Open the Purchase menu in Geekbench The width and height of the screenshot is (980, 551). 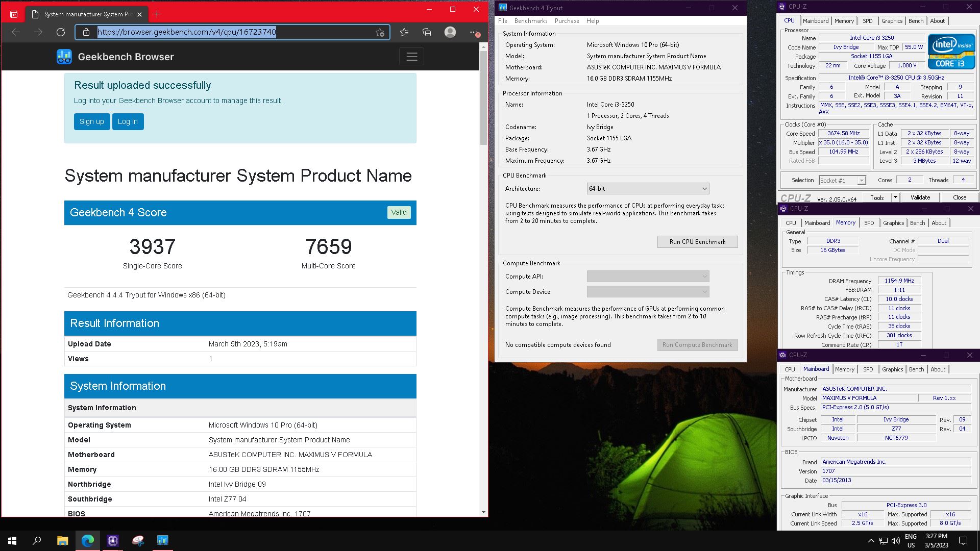click(x=567, y=21)
